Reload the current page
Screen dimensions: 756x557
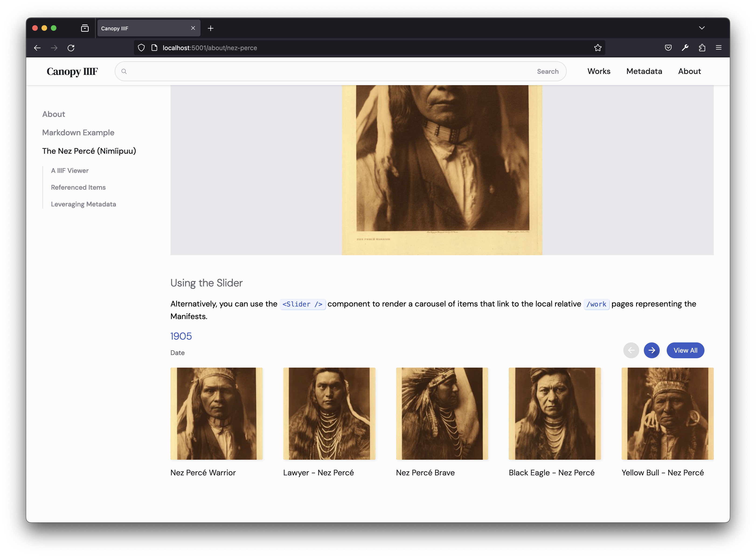point(71,48)
